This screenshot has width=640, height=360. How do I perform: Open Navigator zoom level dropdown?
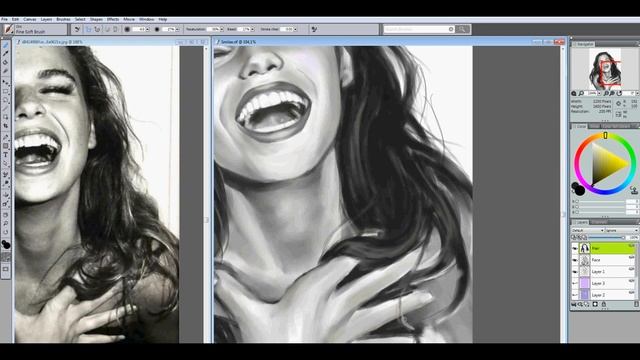point(599,93)
